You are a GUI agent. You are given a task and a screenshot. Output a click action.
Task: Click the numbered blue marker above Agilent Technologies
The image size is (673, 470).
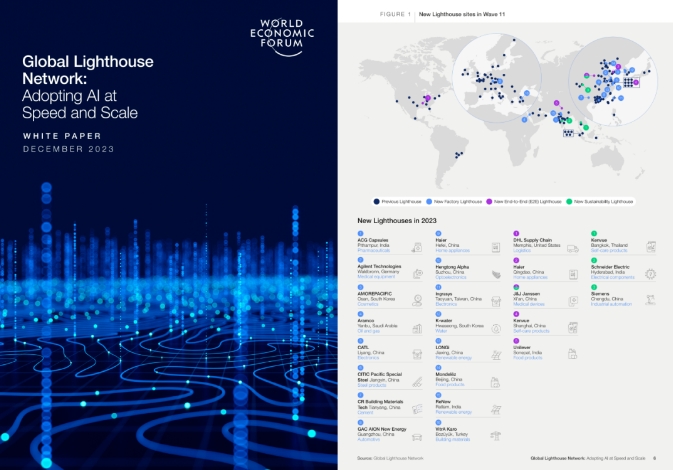click(x=360, y=260)
